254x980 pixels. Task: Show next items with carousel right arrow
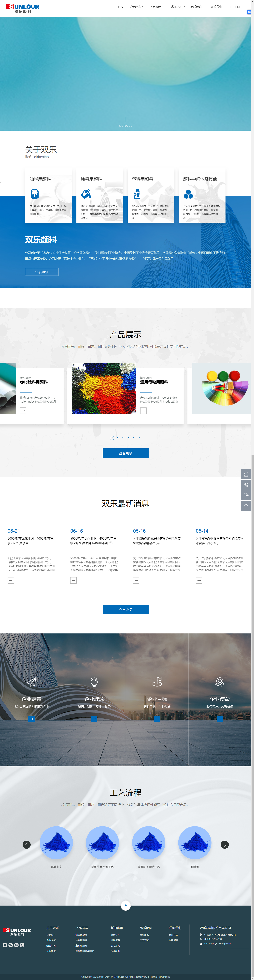coord(225,845)
